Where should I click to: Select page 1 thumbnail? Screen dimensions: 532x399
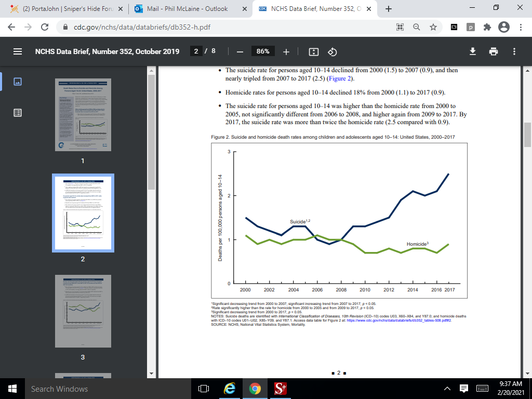click(x=83, y=115)
